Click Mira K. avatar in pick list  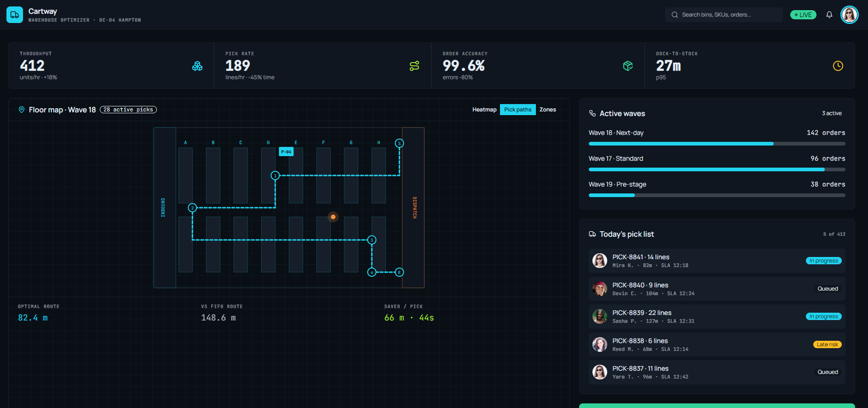tap(600, 261)
